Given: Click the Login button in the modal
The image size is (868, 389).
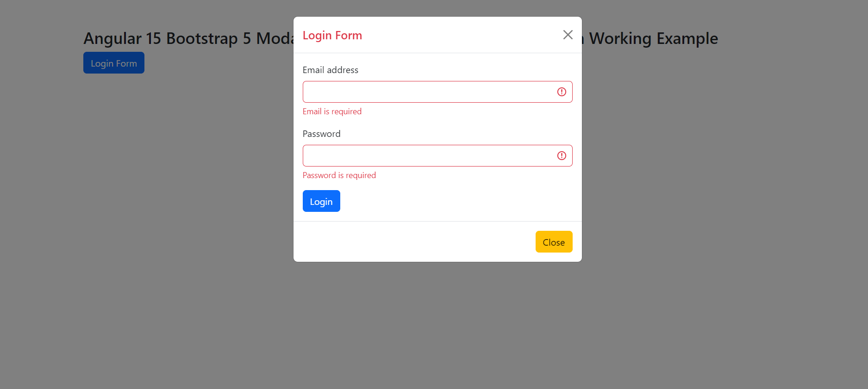Looking at the screenshot, I should (321, 201).
